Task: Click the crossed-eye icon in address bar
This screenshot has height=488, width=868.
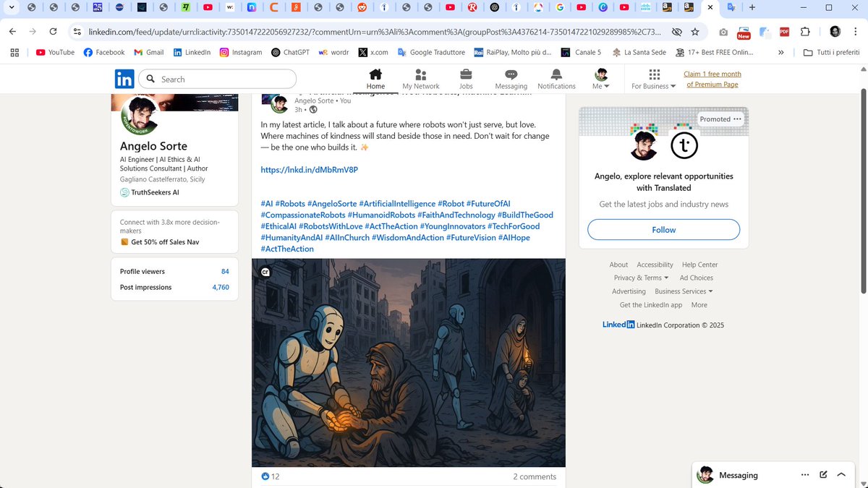Action: click(676, 32)
